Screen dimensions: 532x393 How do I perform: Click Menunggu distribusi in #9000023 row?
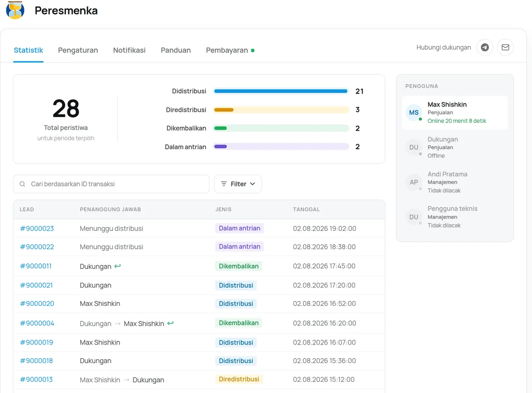(111, 228)
